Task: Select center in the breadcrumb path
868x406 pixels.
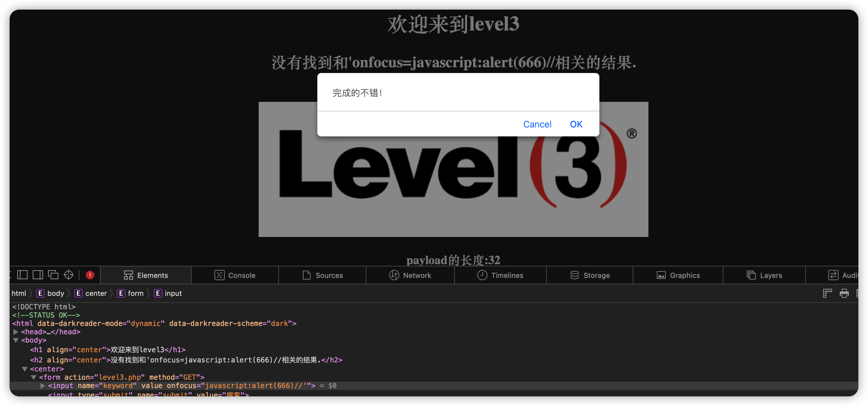Action: 90,293
